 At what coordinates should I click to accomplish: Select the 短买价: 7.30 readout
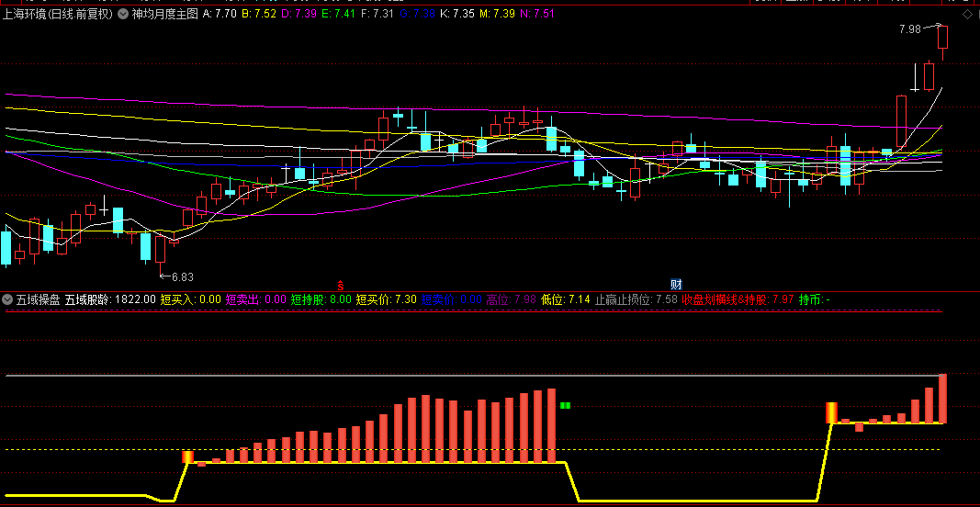[387, 299]
